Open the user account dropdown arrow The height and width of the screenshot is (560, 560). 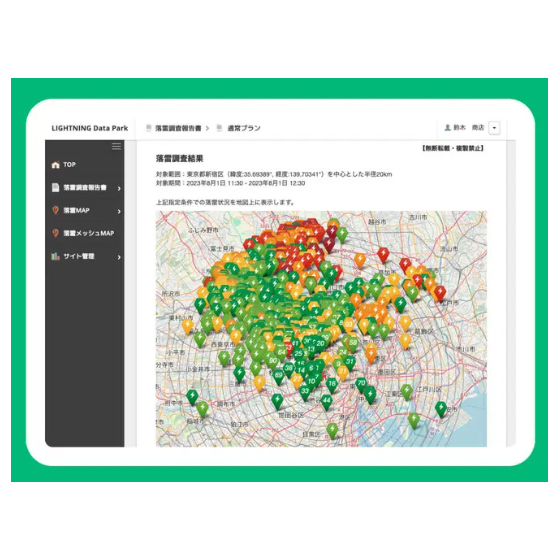coord(494,128)
